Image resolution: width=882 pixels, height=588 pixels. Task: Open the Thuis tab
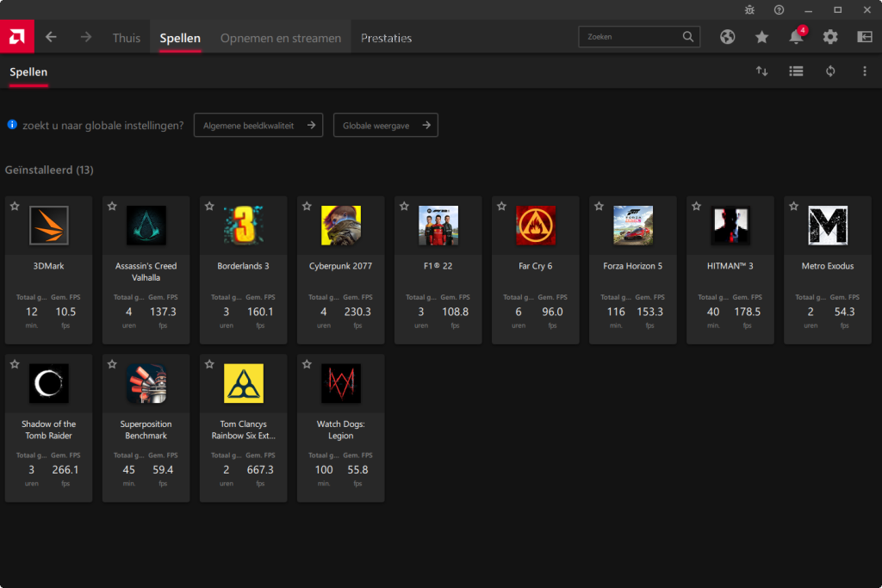tap(127, 38)
